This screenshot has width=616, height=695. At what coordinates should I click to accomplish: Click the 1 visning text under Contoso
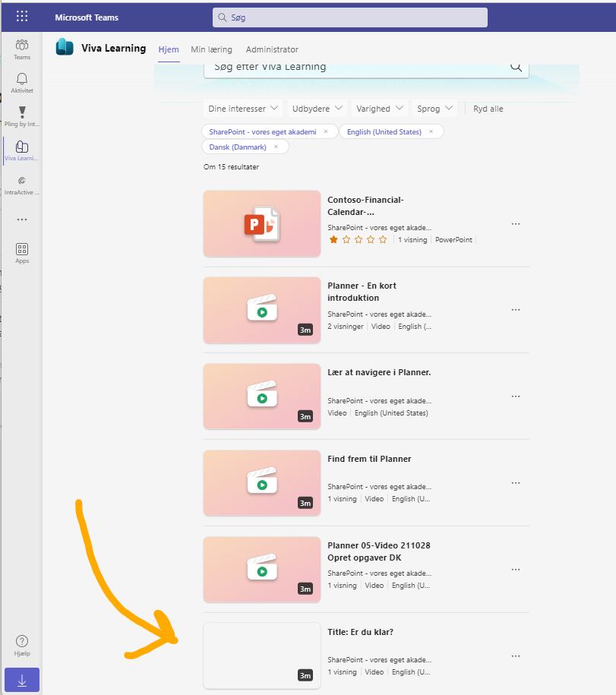pos(412,240)
